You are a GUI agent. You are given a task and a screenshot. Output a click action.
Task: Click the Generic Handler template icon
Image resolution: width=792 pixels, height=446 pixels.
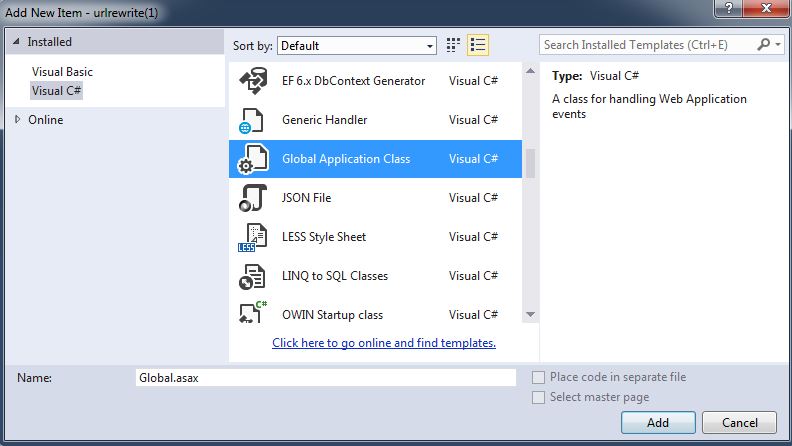[252, 120]
